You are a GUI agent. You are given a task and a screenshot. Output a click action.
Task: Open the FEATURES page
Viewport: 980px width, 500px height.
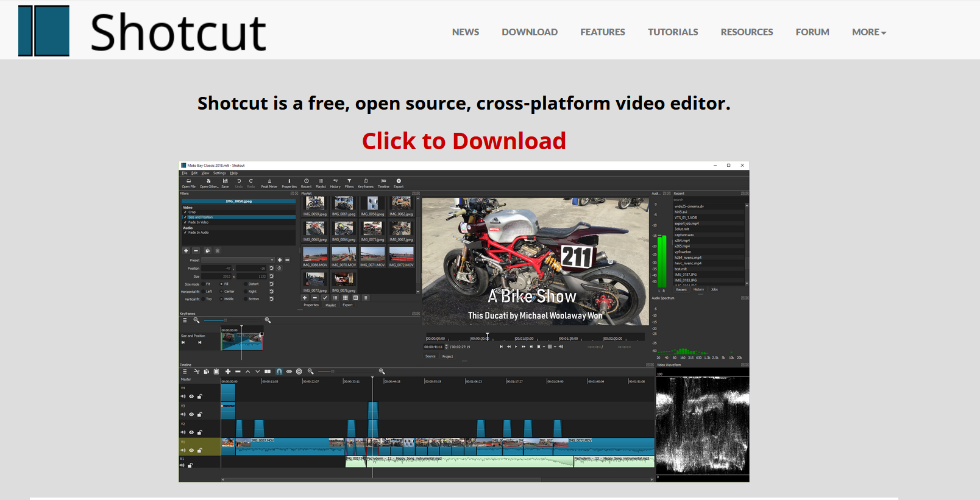(x=603, y=32)
